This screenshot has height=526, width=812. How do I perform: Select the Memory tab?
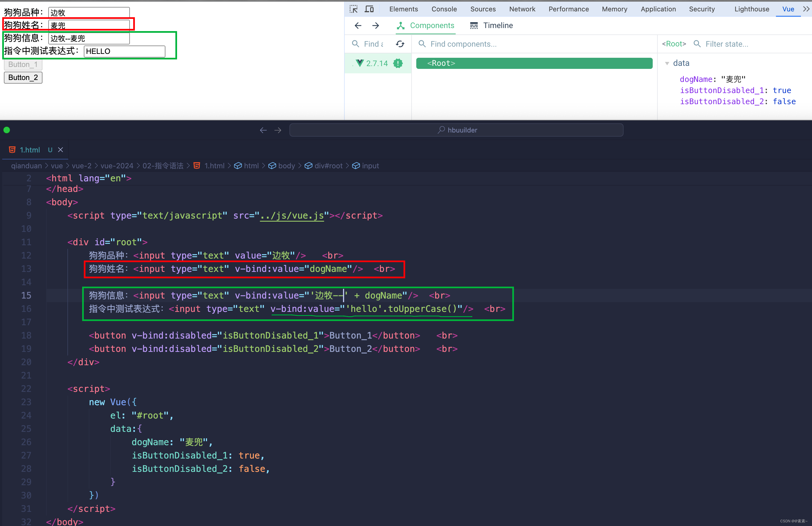coord(614,9)
